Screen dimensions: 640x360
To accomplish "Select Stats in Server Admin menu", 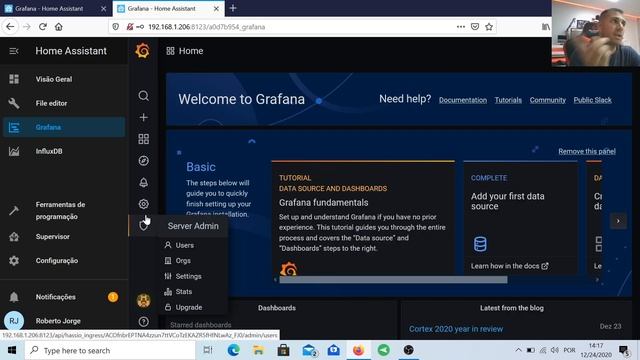I will tap(184, 291).
